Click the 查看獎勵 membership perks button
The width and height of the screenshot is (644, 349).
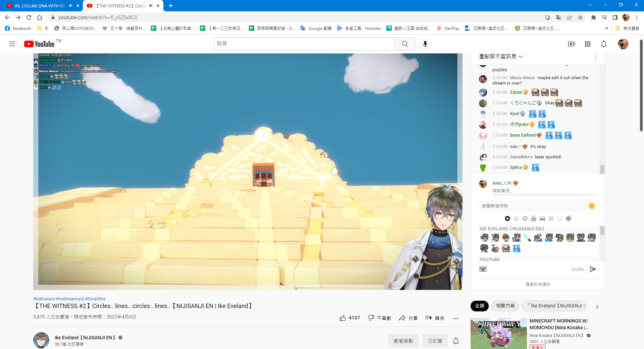403,341
